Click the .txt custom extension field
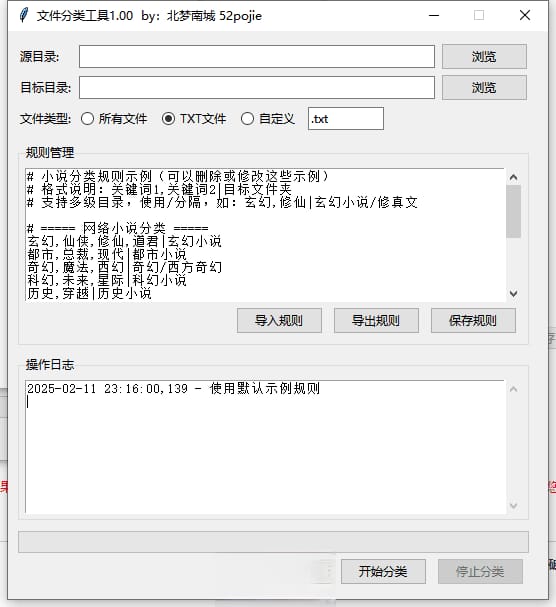The width and height of the screenshot is (556, 607). (x=346, y=118)
